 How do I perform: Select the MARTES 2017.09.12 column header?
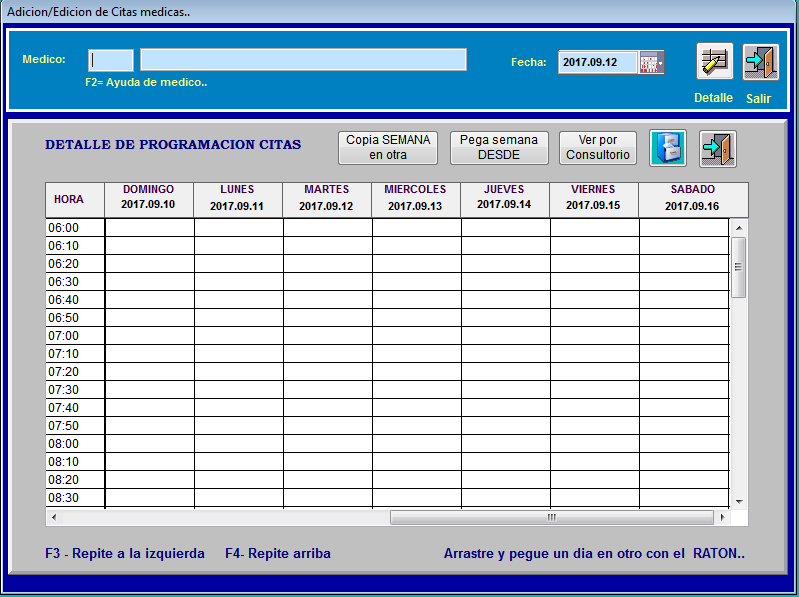click(x=327, y=200)
